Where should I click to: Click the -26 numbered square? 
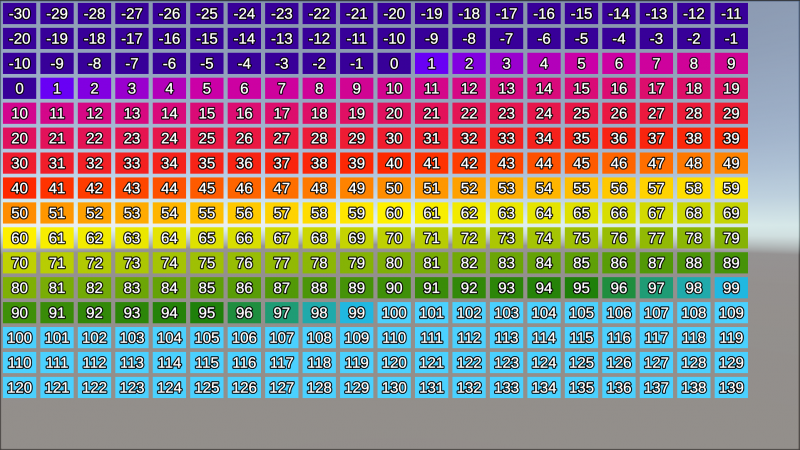pos(169,14)
